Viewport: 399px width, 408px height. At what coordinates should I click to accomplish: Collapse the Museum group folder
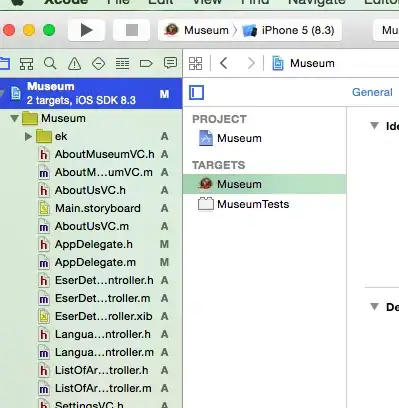14,118
